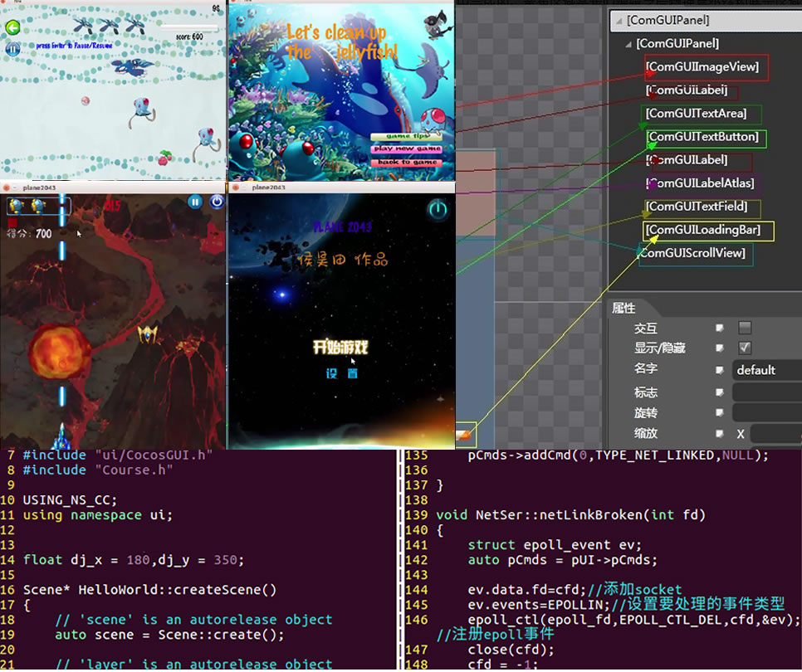Click the small icon beside 名字 property

coord(719,370)
